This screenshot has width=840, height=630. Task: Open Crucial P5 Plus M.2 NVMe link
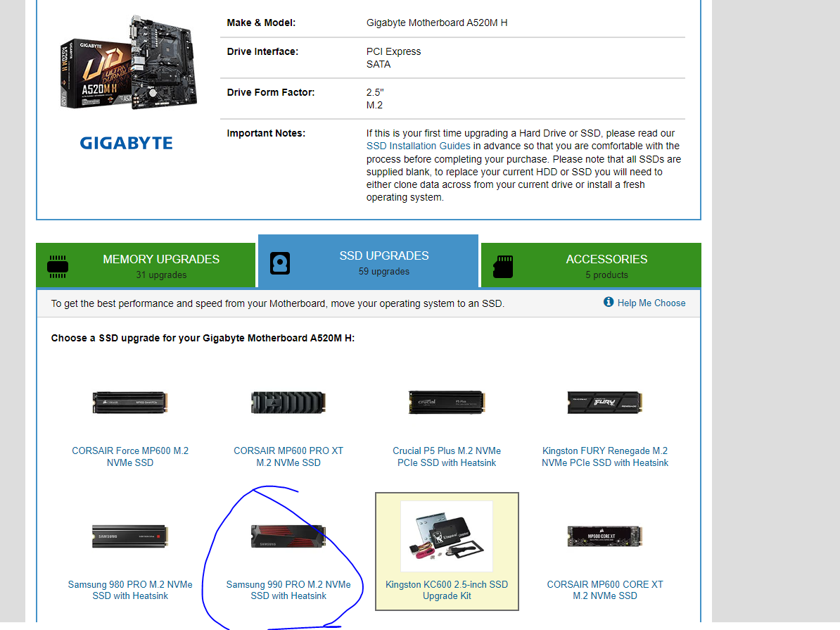447,457
